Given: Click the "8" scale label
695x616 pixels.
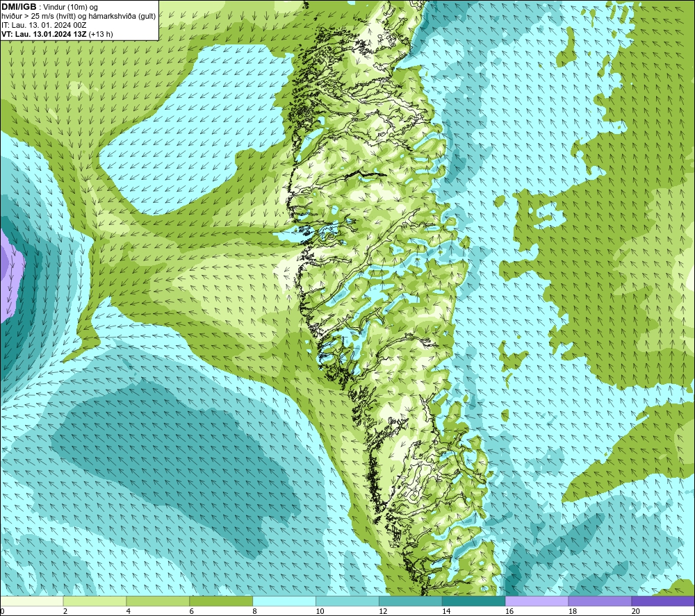Looking at the screenshot, I should [x=254, y=611].
